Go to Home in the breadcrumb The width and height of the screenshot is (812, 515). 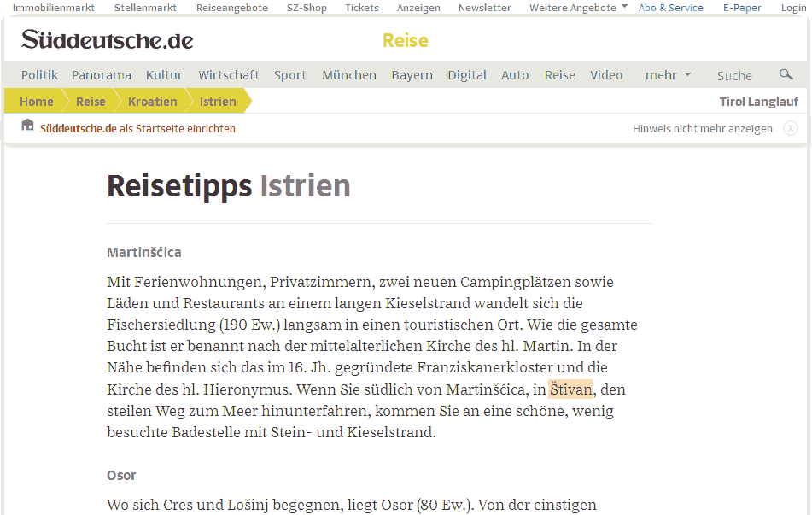click(x=36, y=102)
